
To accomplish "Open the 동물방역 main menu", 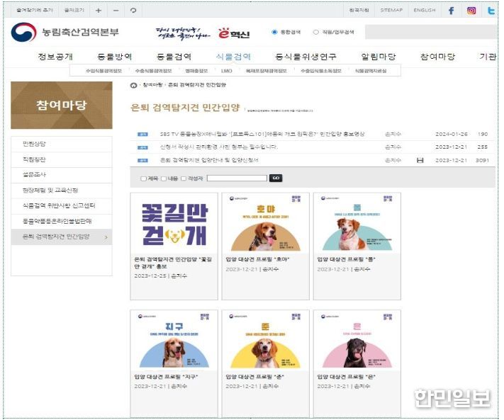I will tap(115, 57).
